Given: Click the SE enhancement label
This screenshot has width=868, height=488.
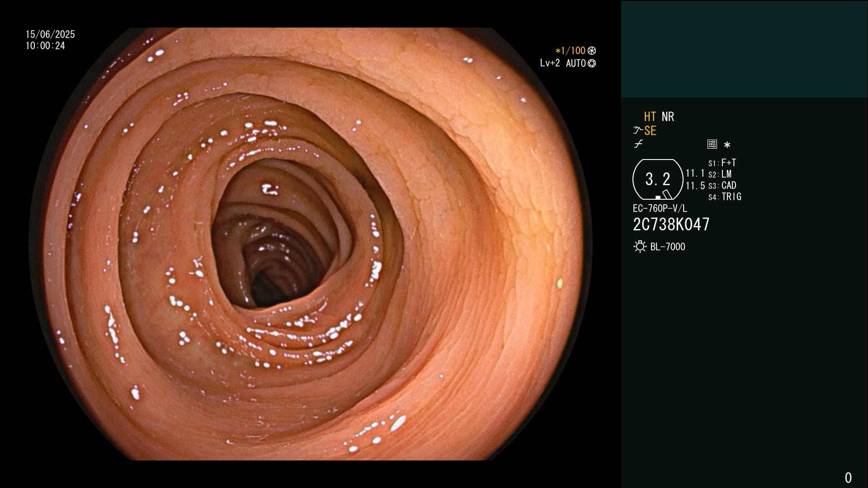Looking at the screenshot, I should (x=650, y=131).
